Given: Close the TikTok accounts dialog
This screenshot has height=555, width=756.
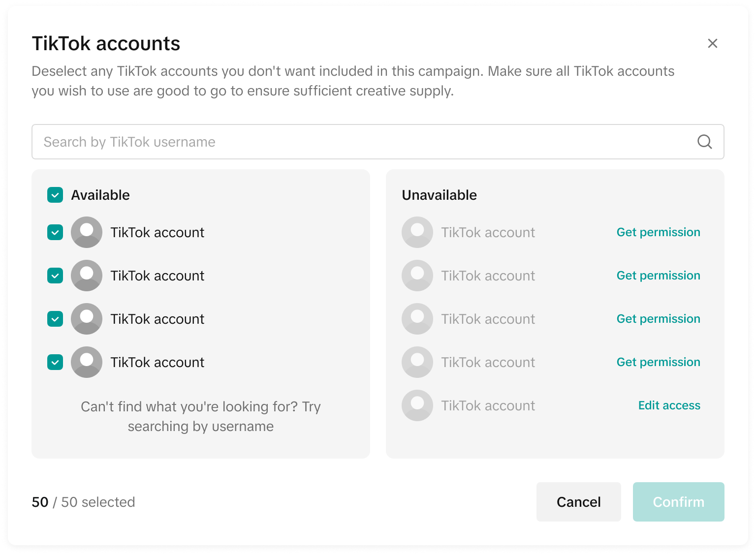Looking at the screenshot, I should pos(712,43).
